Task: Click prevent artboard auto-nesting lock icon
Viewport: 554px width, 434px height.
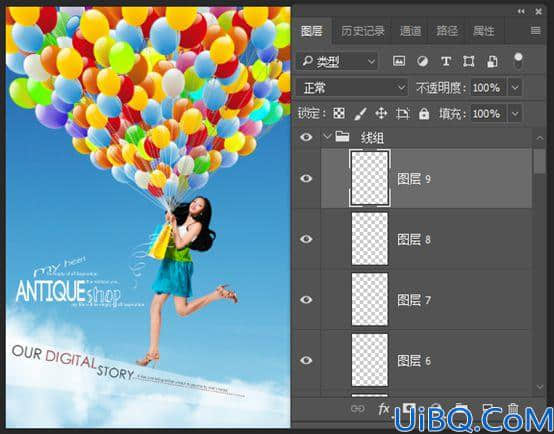Action: point(403,113)
